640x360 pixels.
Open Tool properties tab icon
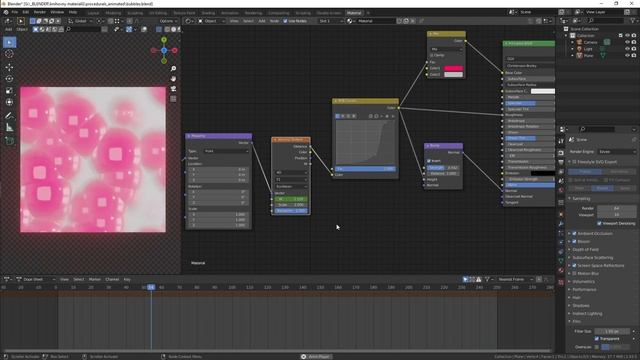point(561,141)
